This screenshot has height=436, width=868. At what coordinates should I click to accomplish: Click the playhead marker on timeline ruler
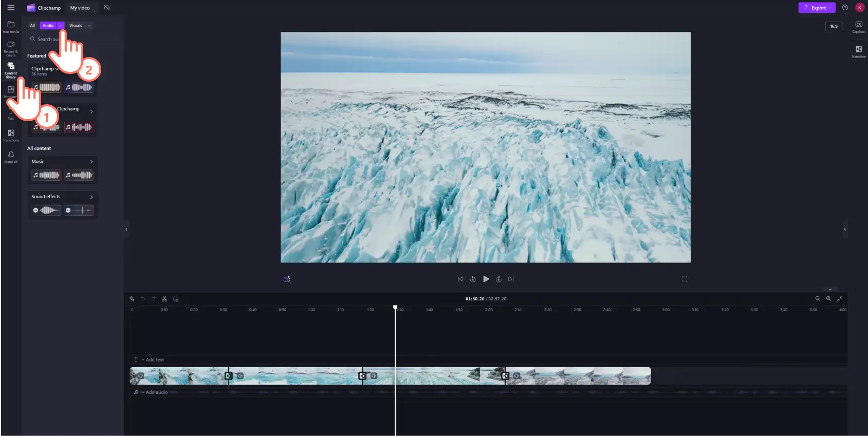[x=395, y=307]
